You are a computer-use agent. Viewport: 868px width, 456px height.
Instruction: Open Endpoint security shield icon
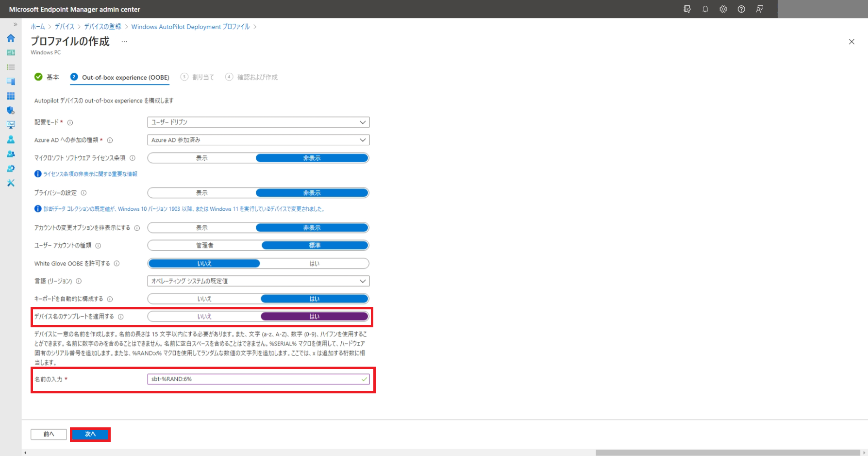[x=11, y=111]
